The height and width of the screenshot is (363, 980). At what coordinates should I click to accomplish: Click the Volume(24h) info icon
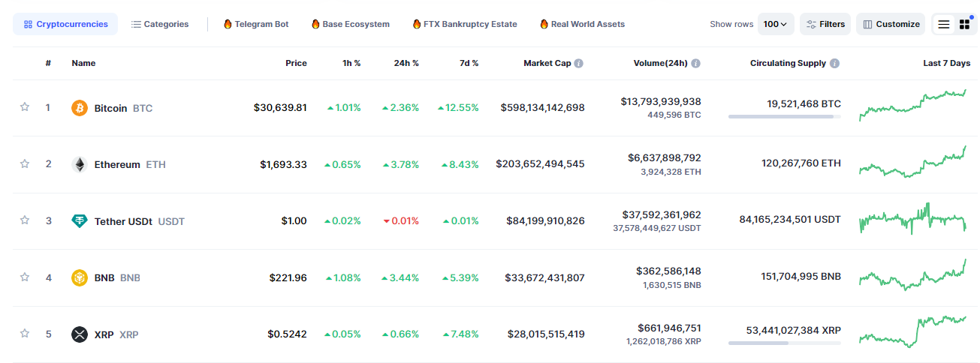[695, 64]
